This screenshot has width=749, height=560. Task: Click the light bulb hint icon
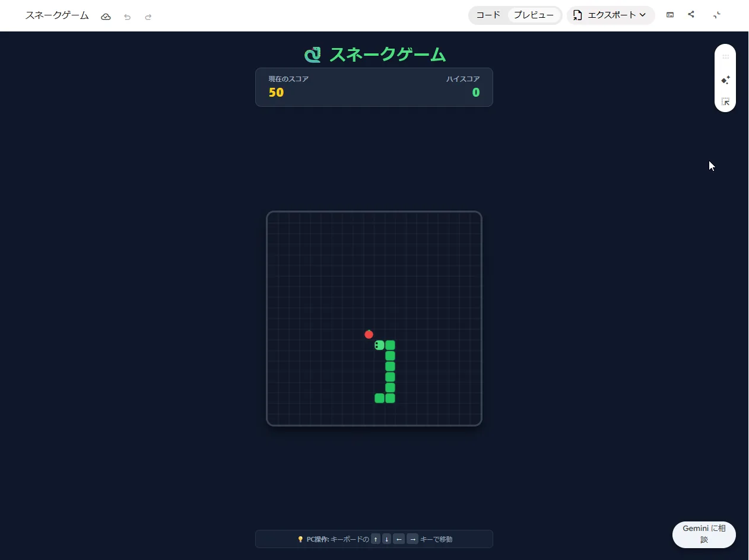(300, 539)
